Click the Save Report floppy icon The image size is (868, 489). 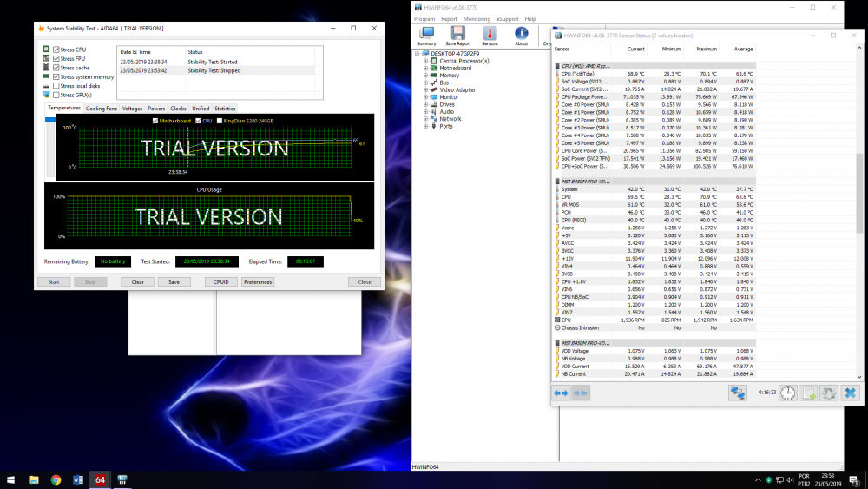coord(457,35)
